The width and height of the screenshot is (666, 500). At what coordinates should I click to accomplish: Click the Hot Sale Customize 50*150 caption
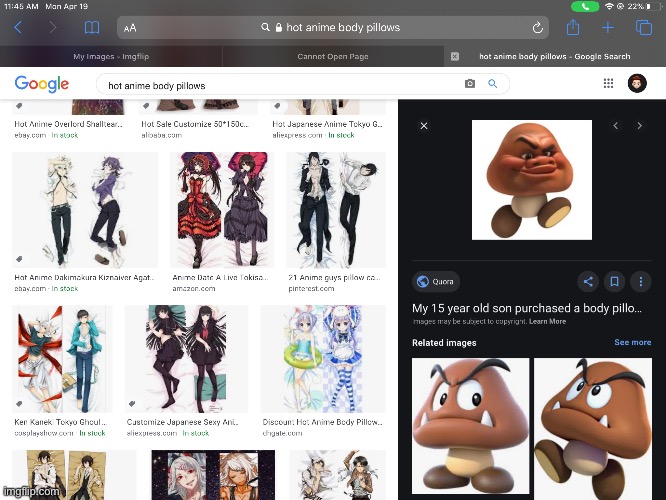click(195, 124)
